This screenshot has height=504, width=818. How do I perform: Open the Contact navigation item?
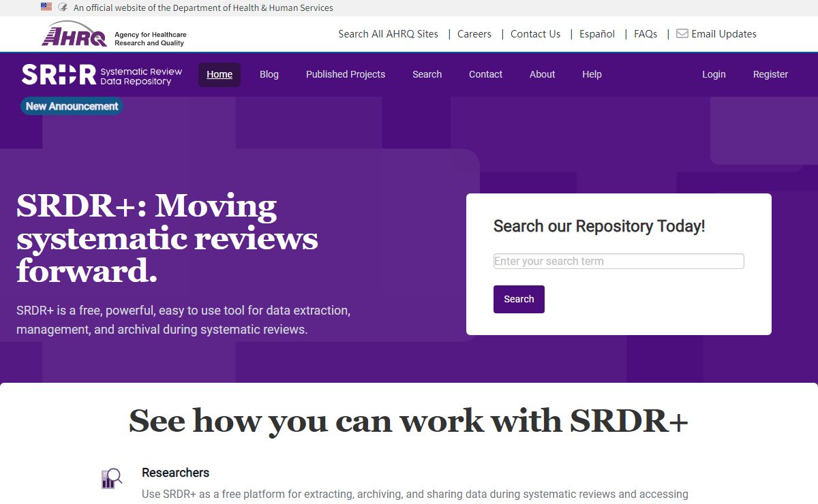click(485, 75)
